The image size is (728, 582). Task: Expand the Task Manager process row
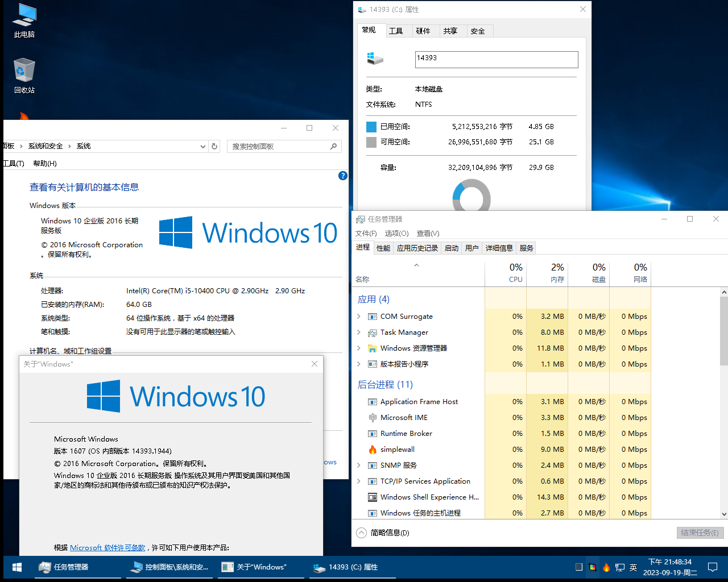(x=359, y=332)
